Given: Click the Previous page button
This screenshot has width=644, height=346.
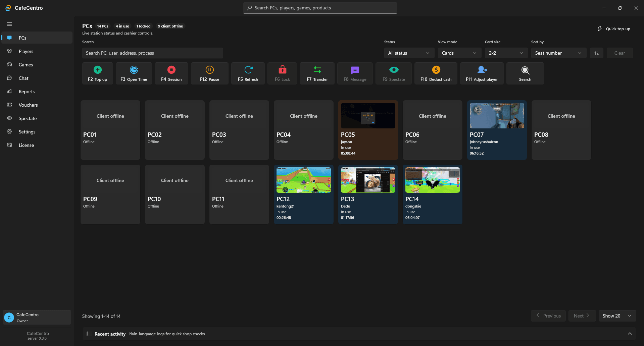Looking at the screenshot, I should tap(548, 316).
